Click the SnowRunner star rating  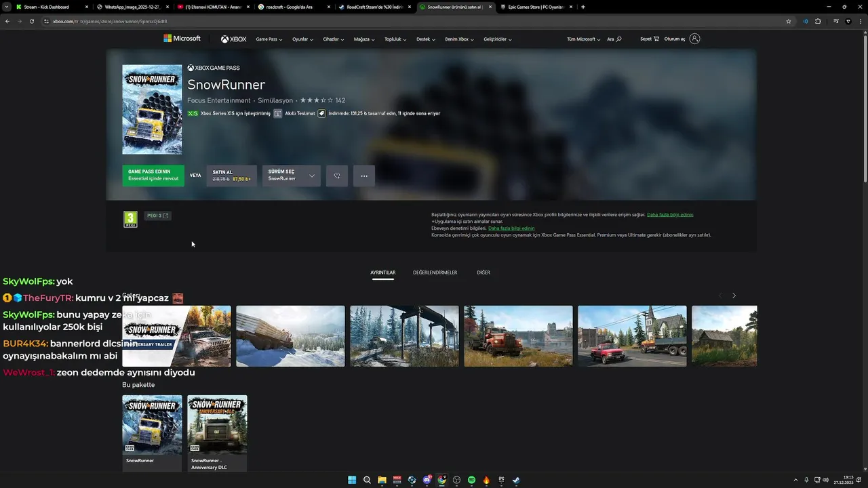point(317,100)
